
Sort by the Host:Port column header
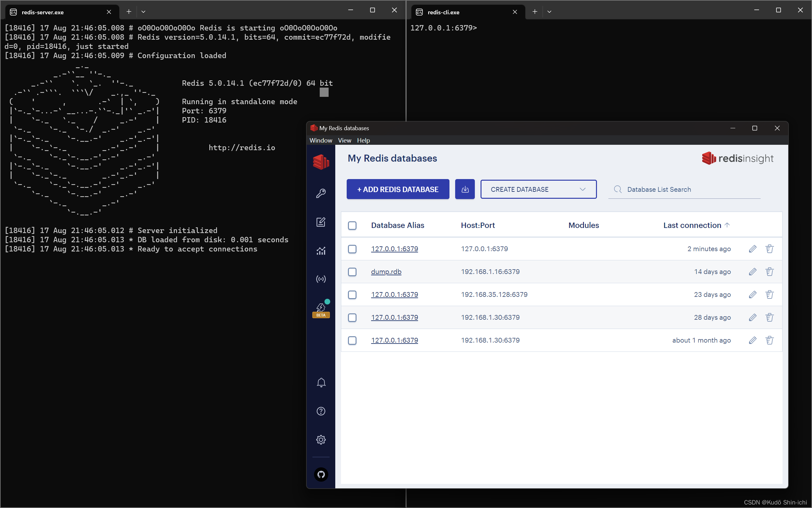pos(478,225)
